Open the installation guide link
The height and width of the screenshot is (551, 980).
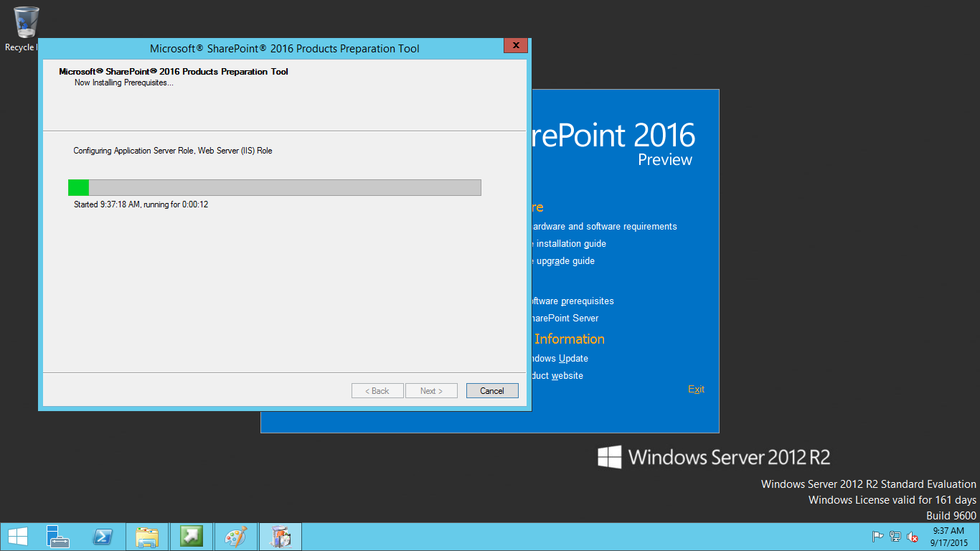click(x=569, y=244)
